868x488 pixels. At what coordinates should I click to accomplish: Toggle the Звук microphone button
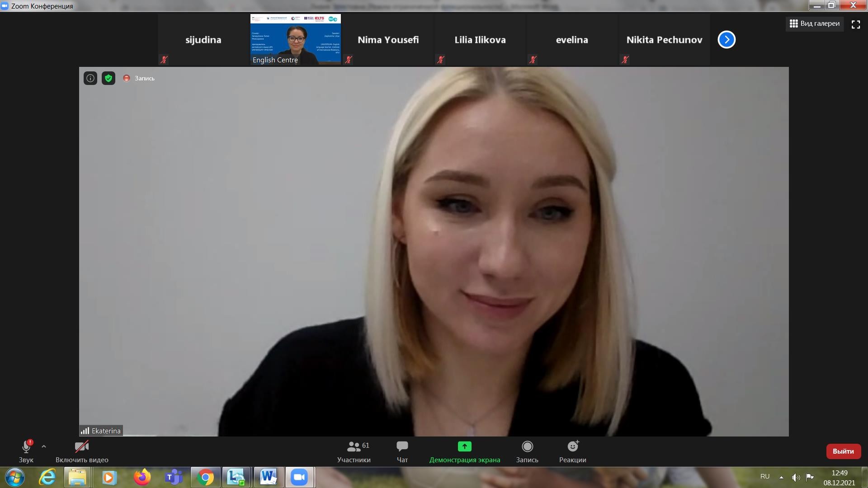[26, 451]
